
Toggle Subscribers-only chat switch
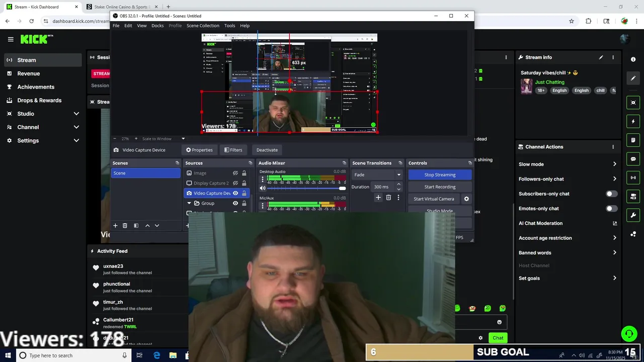(x=611, y=194)
